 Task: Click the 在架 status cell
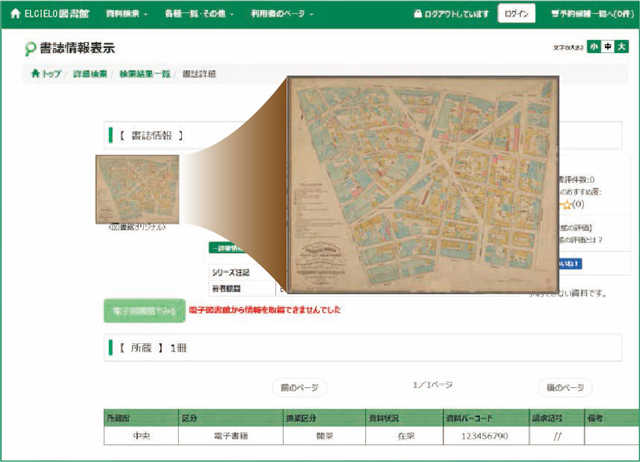pos(406,436)
